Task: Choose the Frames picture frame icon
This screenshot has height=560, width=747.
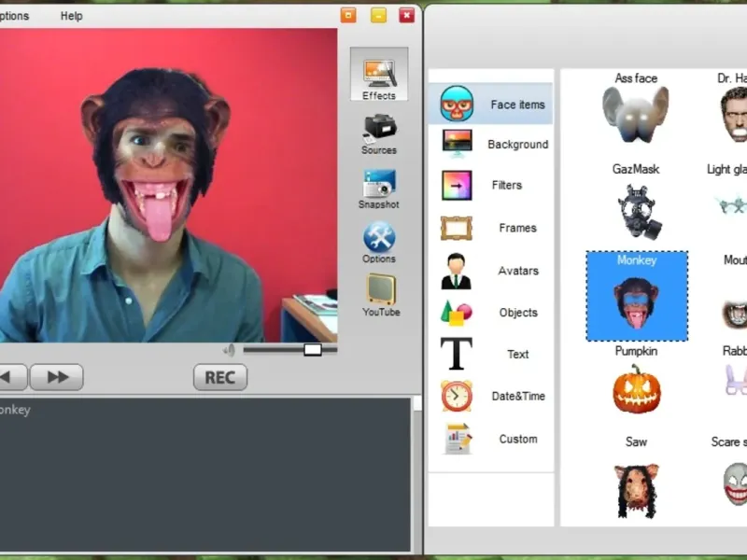Action: coord(456,228)
